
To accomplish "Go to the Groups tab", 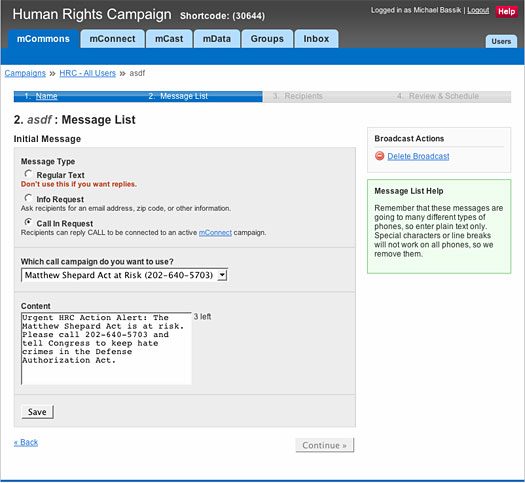I will (267, 39).
